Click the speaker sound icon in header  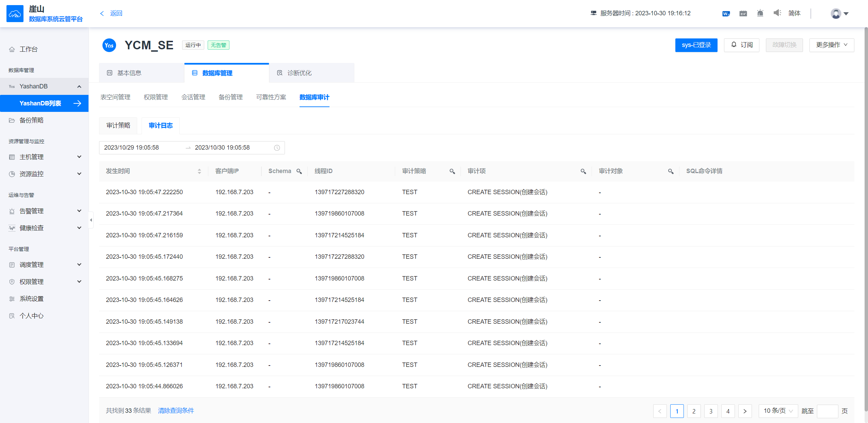[x=777, y=13]
